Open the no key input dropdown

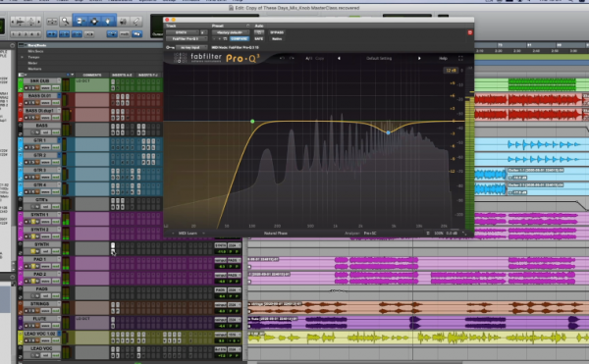(191, 48)
